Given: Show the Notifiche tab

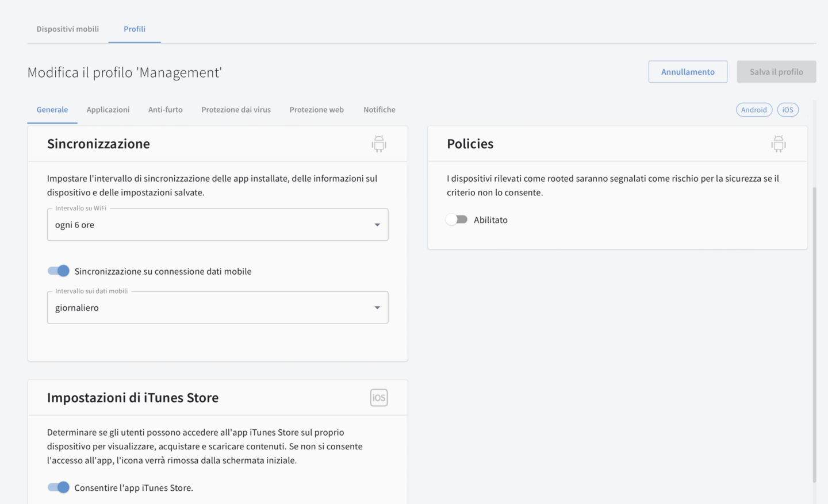Looking at the screenshot, I should coord(379,110).
